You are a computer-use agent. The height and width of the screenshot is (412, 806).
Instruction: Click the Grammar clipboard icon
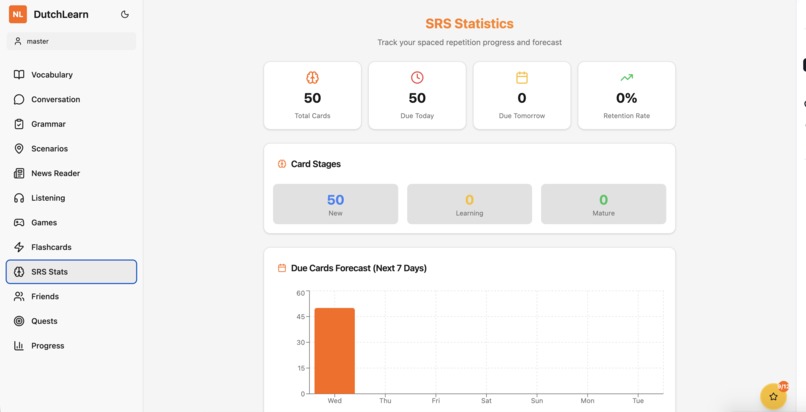pos(19,124)
